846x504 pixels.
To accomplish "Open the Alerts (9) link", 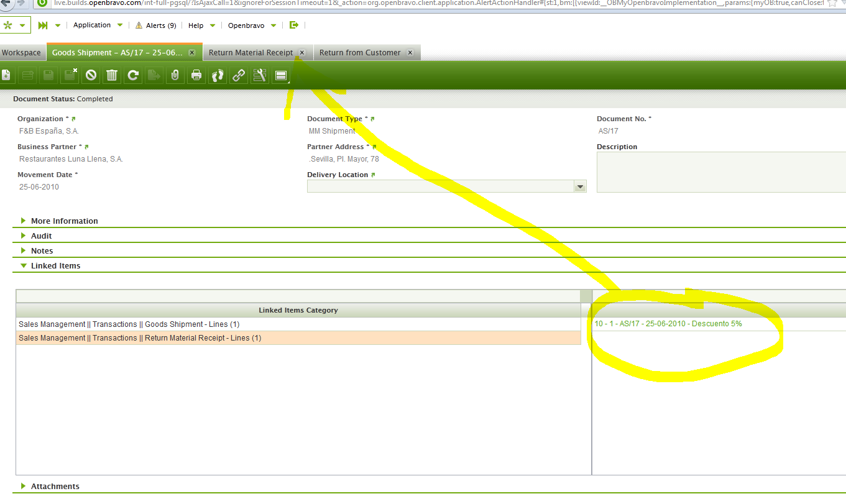I will [x=156, y=25].
